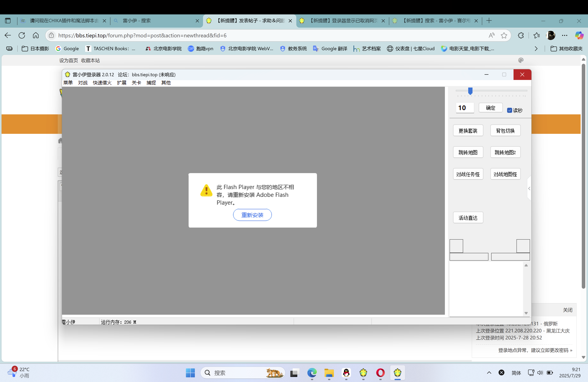Click the 收藏本站 link

tap(90, 60)
